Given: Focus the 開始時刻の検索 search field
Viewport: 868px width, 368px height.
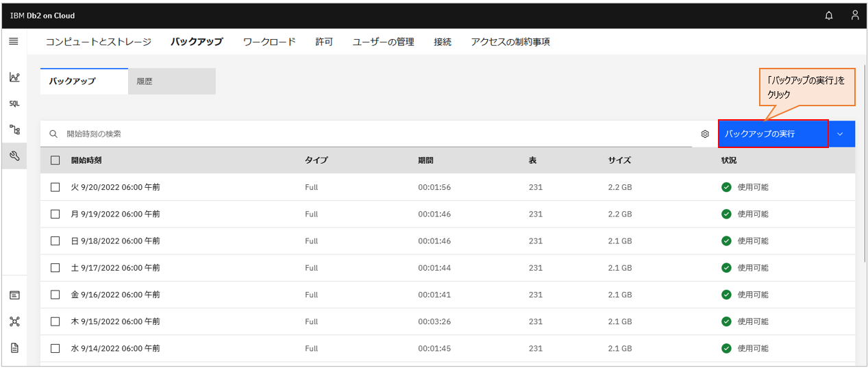Looking at the screenshot, I should (x=366, y=134).
